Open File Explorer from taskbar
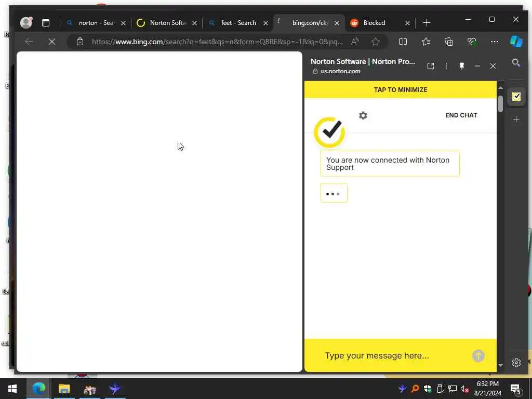The image size is (532, 399). 64,389
